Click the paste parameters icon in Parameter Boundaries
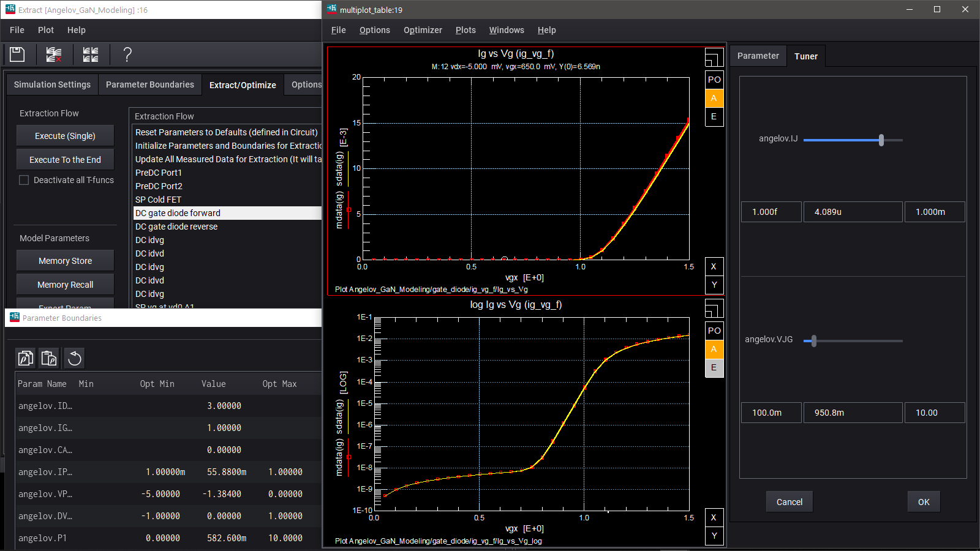 pos(49,358)
